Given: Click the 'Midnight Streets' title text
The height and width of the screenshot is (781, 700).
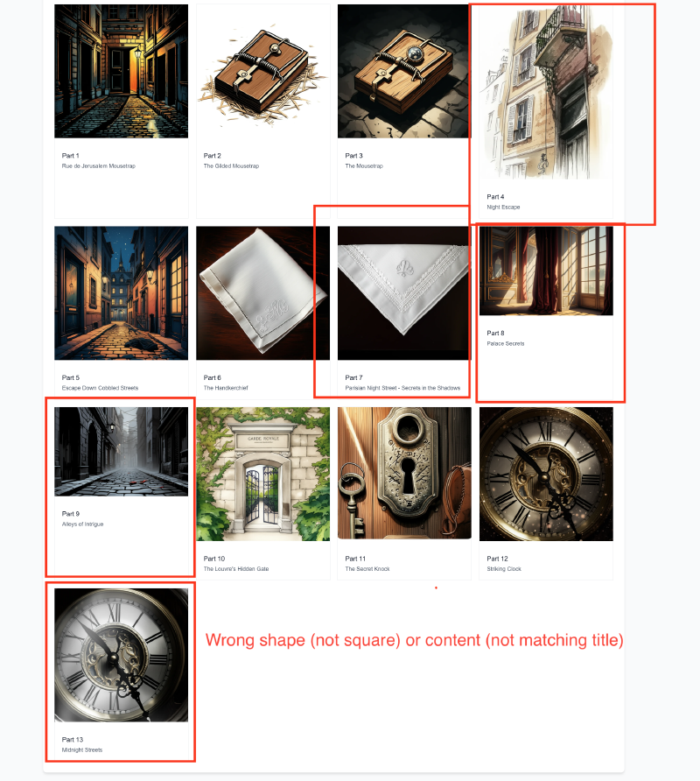Looking at the screenshot, I should tap(82, 749).
